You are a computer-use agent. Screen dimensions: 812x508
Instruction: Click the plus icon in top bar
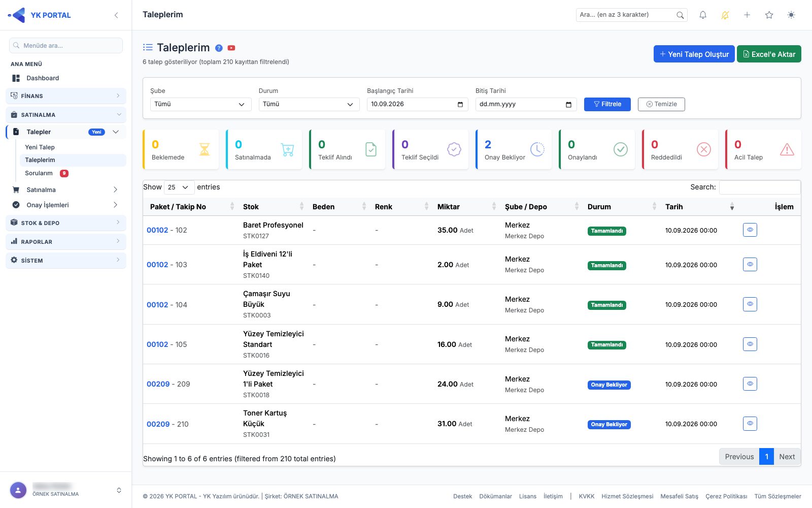[x=747, y=15]
